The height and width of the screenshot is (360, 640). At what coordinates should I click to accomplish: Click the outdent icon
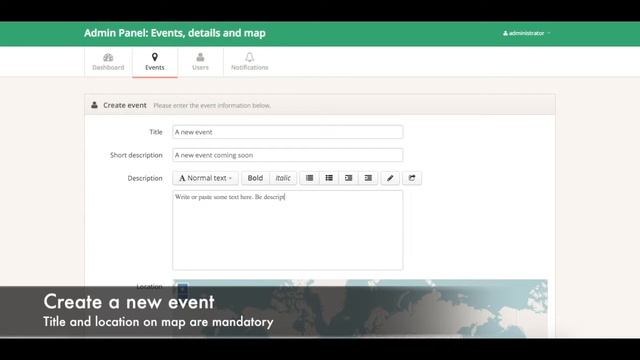349,178
